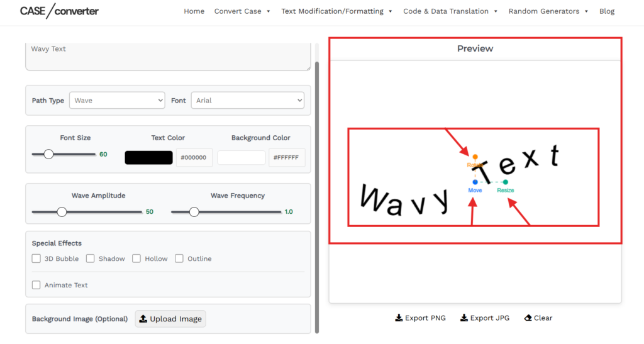Click the eraser icon beside Clear
Image resolution: width=644 pixels, height=344 pixels.
click(528, 318)
